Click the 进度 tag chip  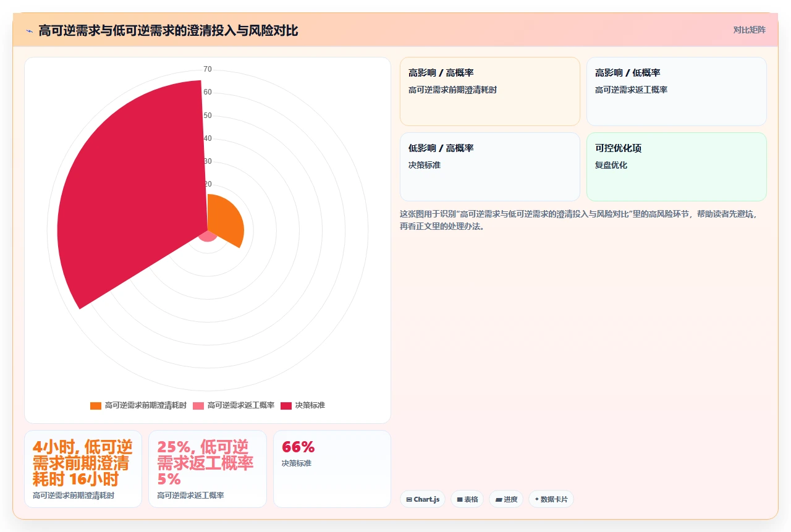point(506,499)
